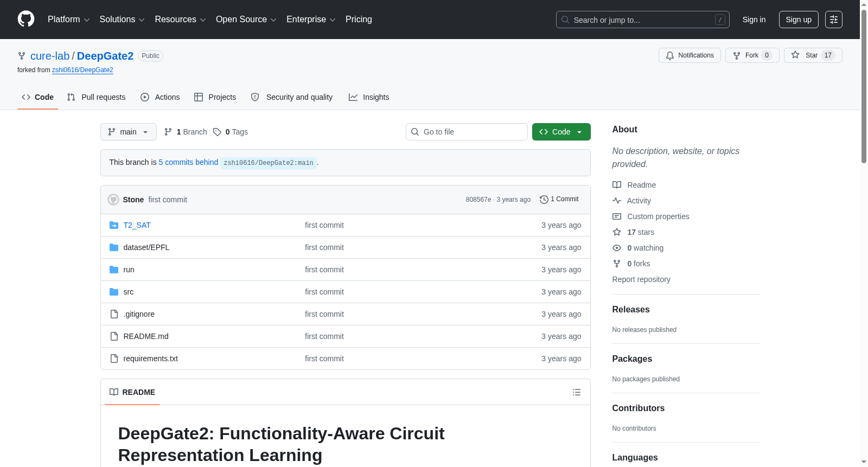Click the Stone author avatar

coord(113,200)
